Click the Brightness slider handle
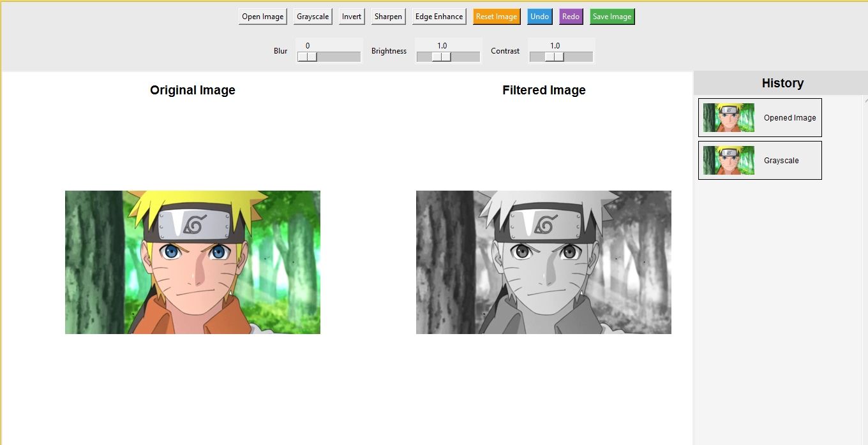This screenshot has height=445, width=868. click(442, 57)
